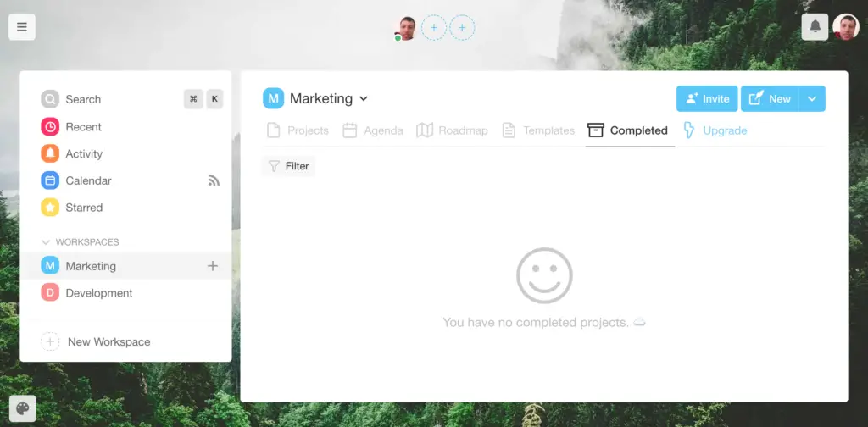
Task: Click the Invite button
Action: point(707,99)
